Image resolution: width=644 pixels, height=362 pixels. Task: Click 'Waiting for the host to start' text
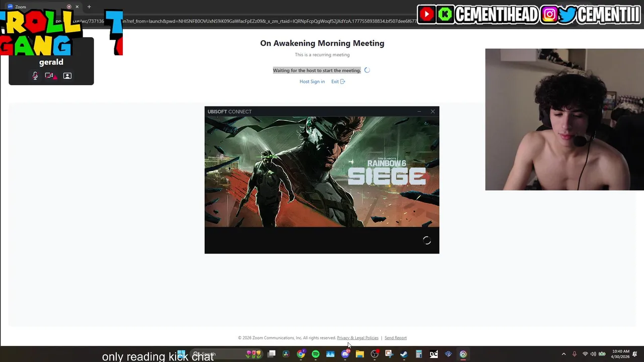(x=317, y=70)
